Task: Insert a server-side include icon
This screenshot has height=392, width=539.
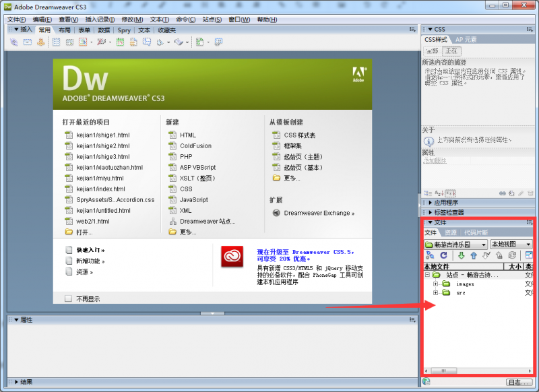Action: [x=133, y=42]
